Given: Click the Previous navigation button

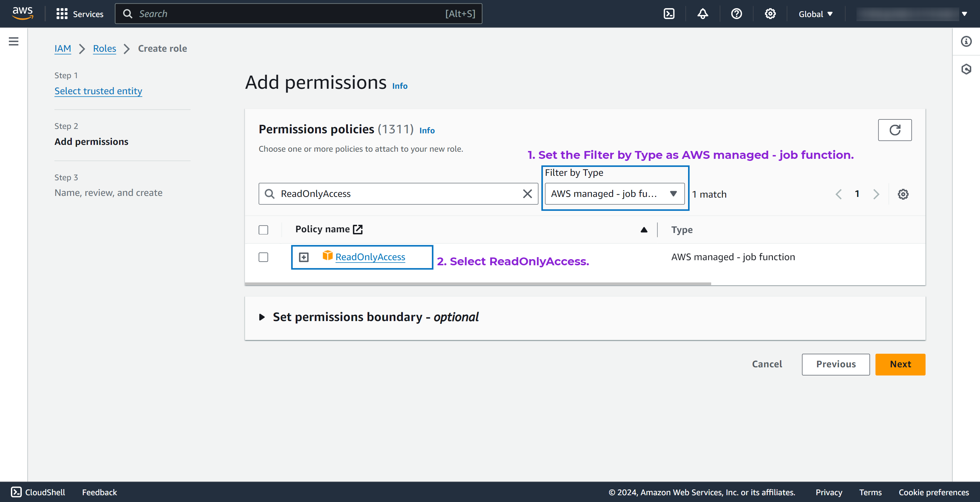Looking at the screenshot, I should [x=836, y=364].
